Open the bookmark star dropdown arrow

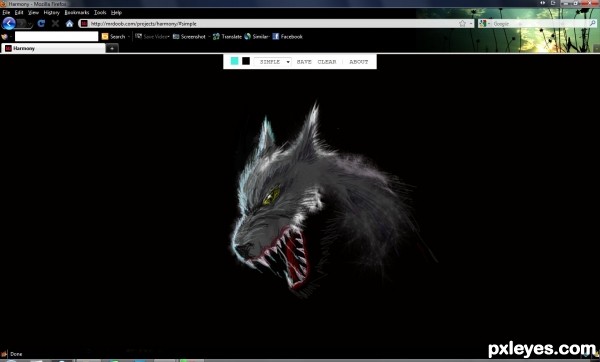pyautogui.click(x=471, y=23)
